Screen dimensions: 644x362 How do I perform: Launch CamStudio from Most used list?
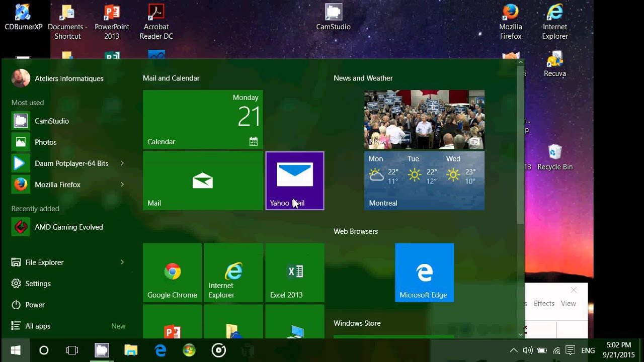click(68, 121)
